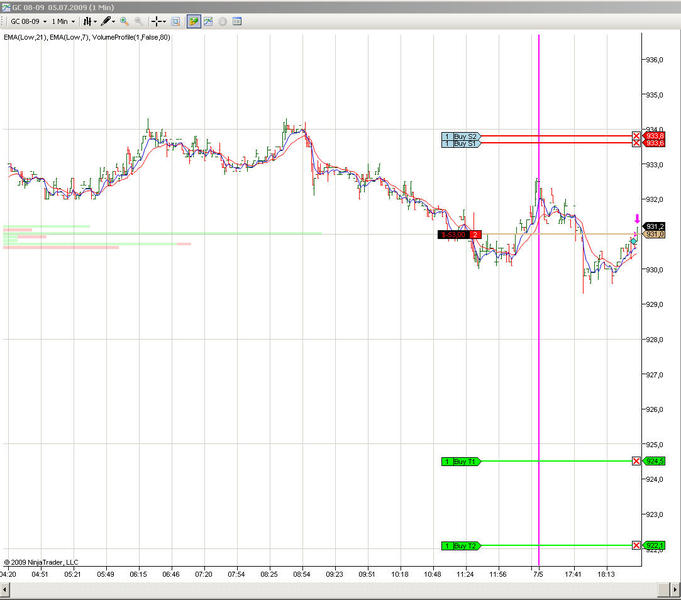Image resolution: width=681 pixels, height=600 pixels.
Task: Open the GC 08-09 instrument dropdown
Action: 28,21
